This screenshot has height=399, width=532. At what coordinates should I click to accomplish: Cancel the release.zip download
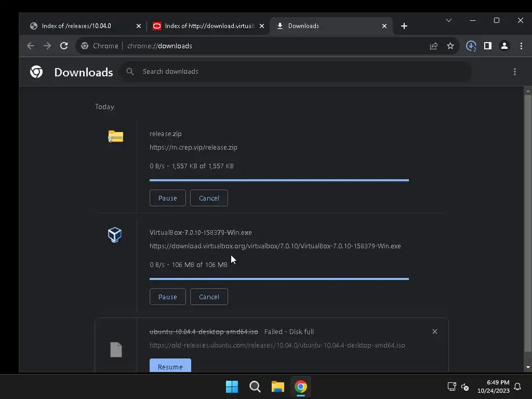209,198
